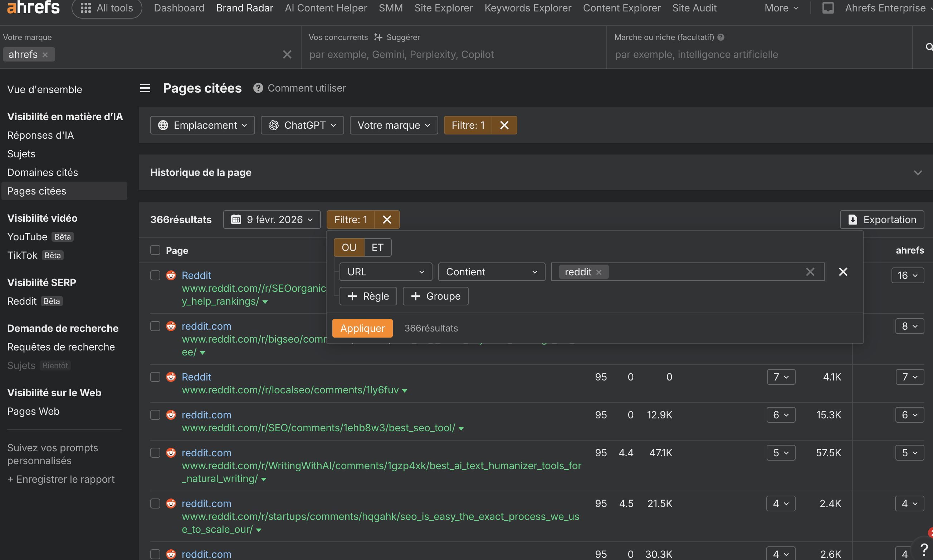This screenshot has height=560, width=933.
Task: Open the search magnifier at top right
Action: 929,47
